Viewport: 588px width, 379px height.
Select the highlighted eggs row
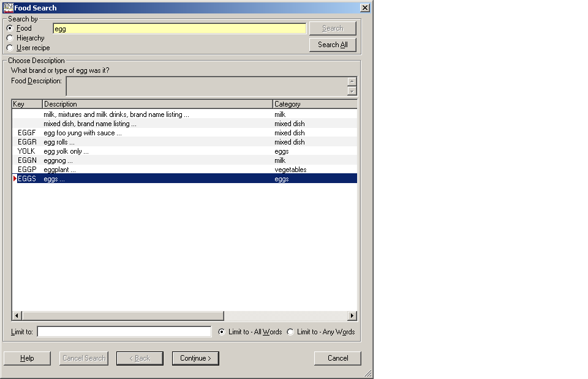click(x=184, y=179)
